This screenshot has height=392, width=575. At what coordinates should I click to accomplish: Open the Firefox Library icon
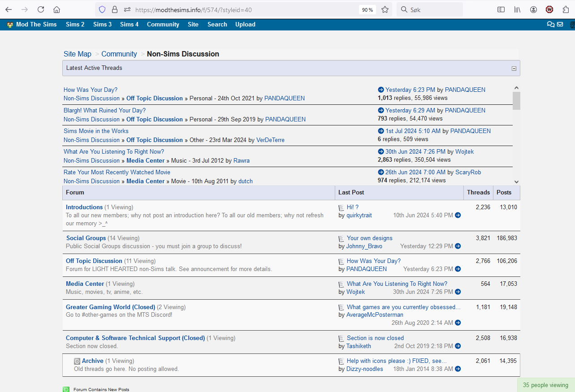pyautogui.click(x=517, y=9)
